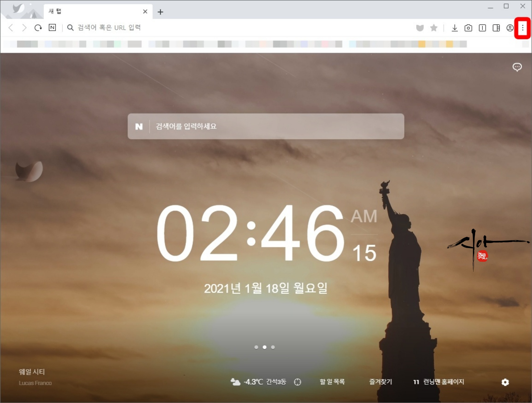Viewport: 532px width, 403px height.
Task: Select the third page indicator dot
Action: (273, 347)
